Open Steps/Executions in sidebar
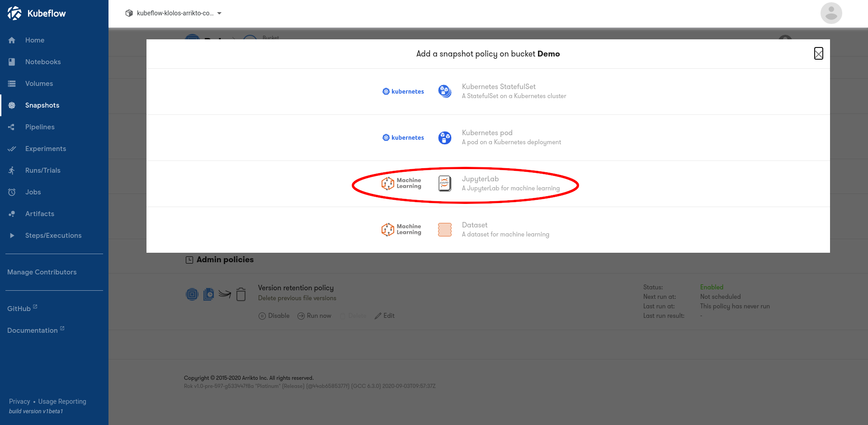This screenshot has height=425, width=868. pos(53,236)
